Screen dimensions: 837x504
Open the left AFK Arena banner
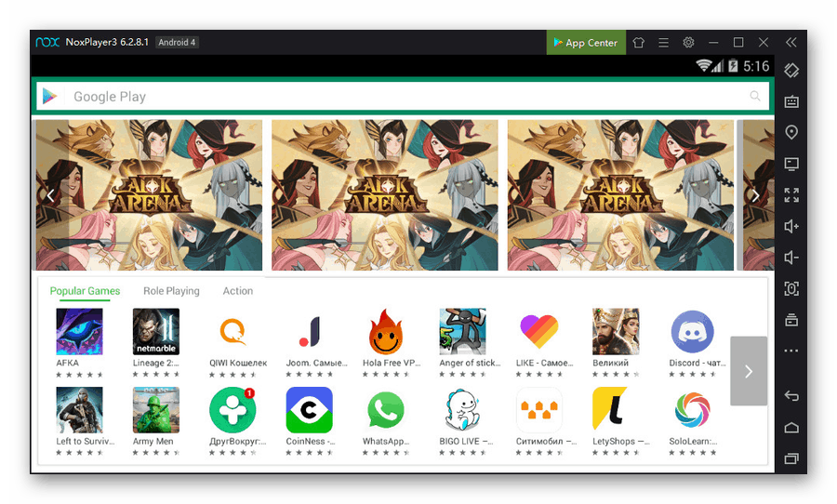tap(149, 195)
